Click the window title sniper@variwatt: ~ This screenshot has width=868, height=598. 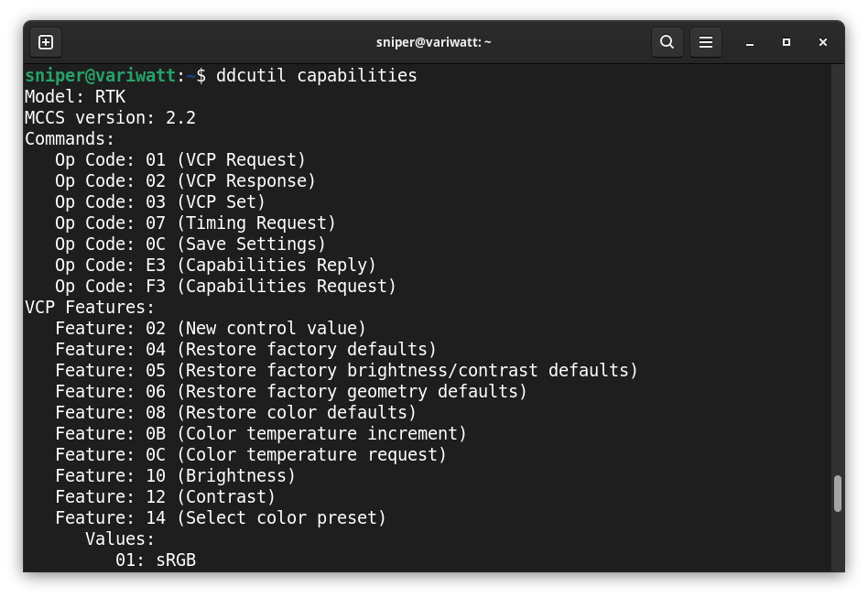pyautogui.click(x=433, y=42)
